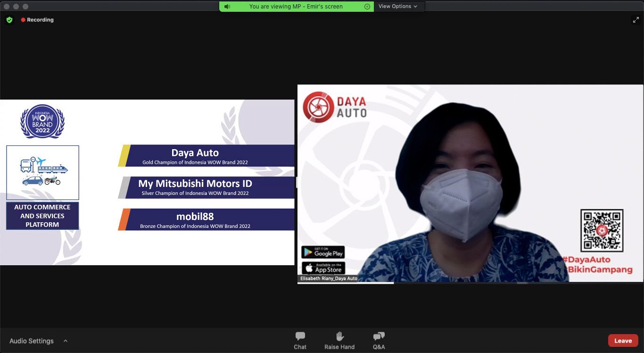Click the divider handle between slide and video
This screenshot has height=353, width=644.
coord(296,182)
